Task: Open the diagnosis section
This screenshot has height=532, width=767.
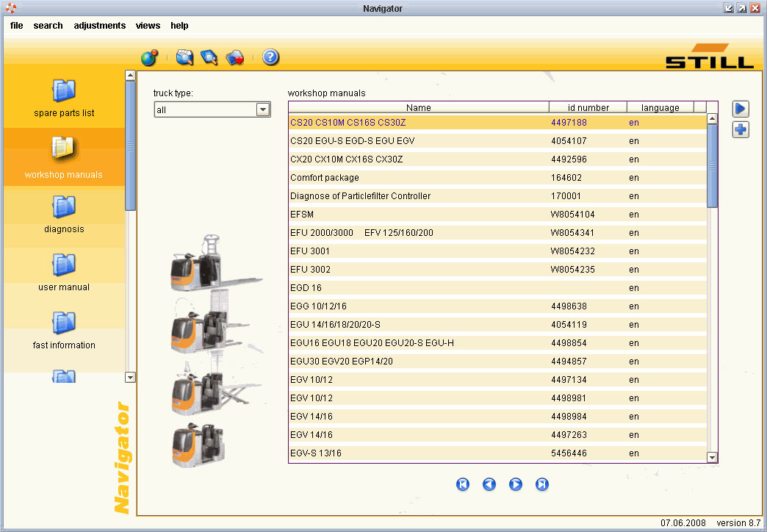Action: click(x=64, y=215)
